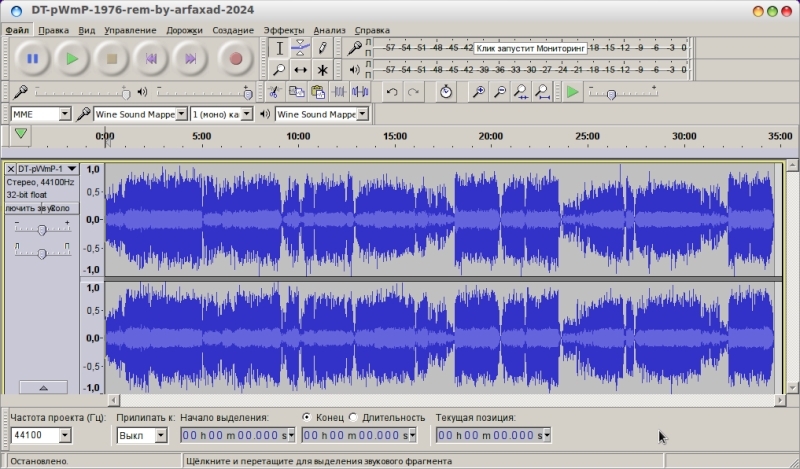Select the Конец radio button
The image size is (800, 469).
[x=306, y=417]
